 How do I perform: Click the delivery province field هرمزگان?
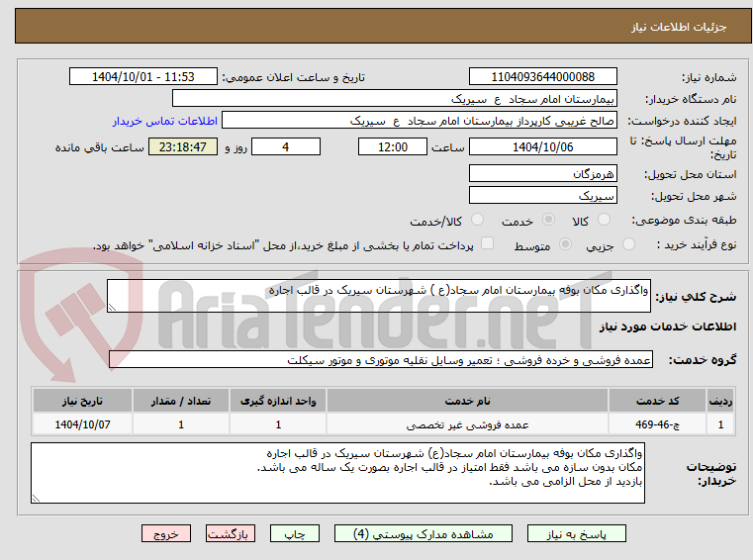click(542, 173)
